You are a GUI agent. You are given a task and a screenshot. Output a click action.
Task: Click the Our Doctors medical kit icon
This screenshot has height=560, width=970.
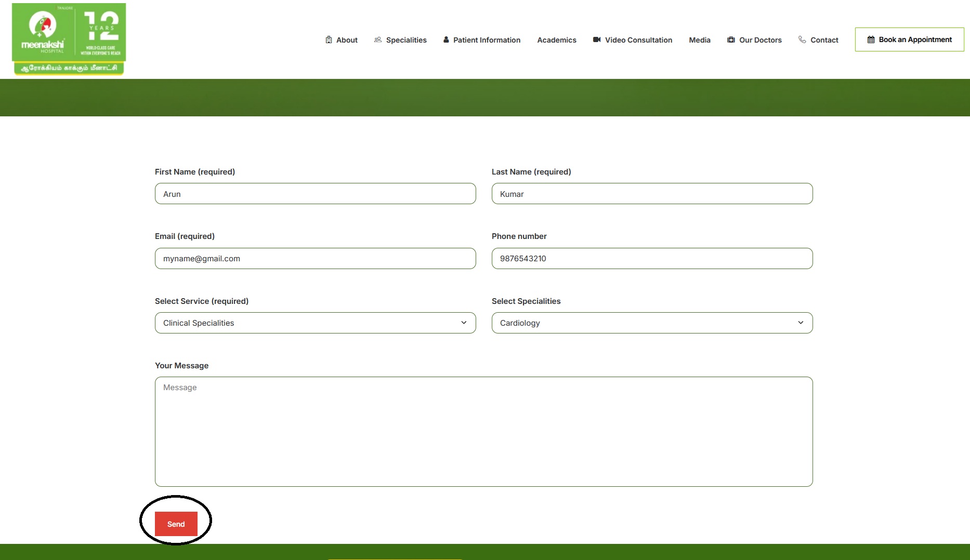(x=731, y=40)
